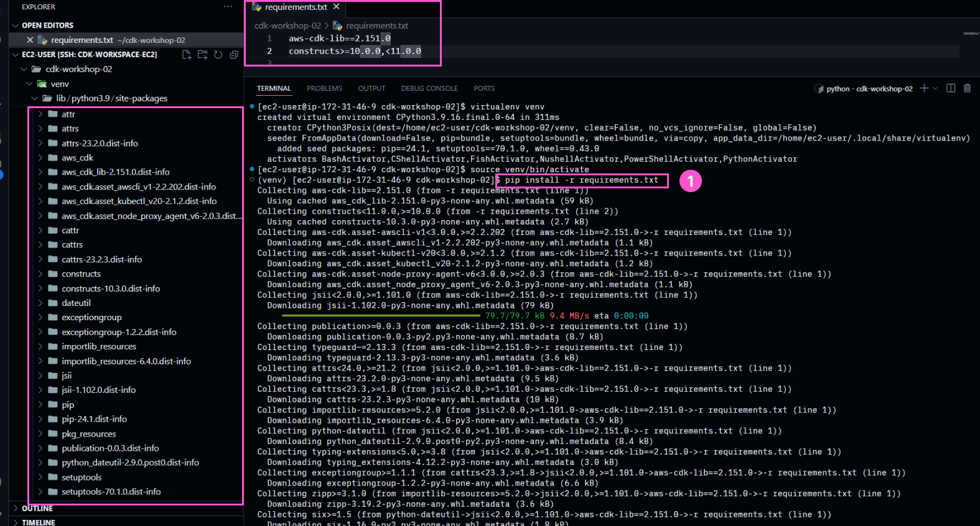Open the pkg_resources folder
980x526 pixels.
click(x=88, y=434)
